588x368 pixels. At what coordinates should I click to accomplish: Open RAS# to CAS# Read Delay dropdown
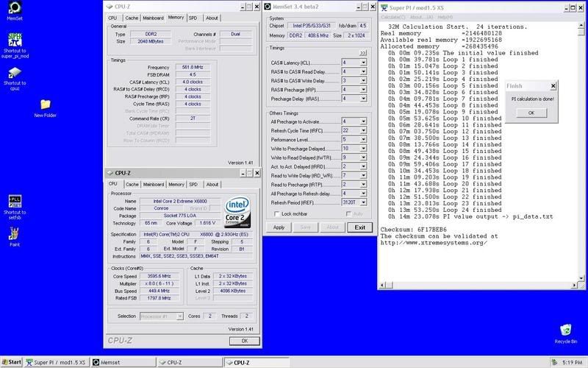coord(363,71)
